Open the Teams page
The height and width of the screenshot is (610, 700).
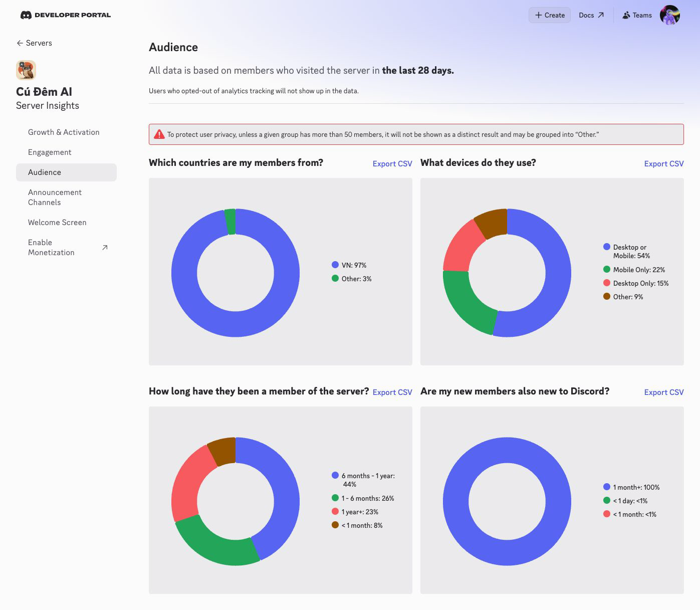click(x=637, y=15)
